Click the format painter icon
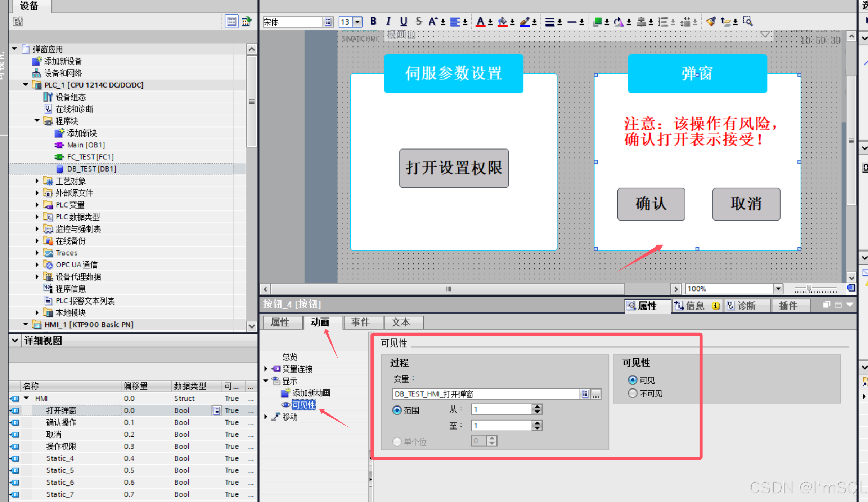This screenshot has width=868, height=502. click(x=711, y=22)
